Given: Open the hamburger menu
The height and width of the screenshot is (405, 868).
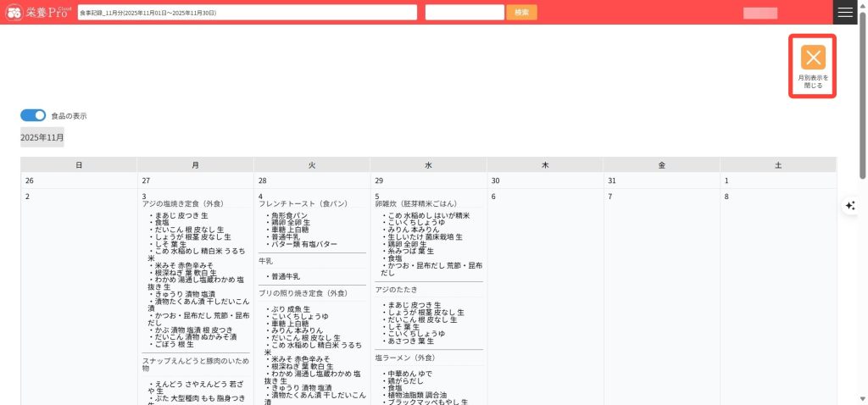Looking at the screenshot, I should [x=845, y=13].
